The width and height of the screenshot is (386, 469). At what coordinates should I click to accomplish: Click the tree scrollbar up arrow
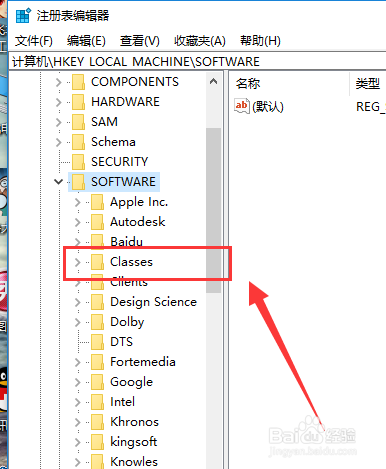point(214,81)
